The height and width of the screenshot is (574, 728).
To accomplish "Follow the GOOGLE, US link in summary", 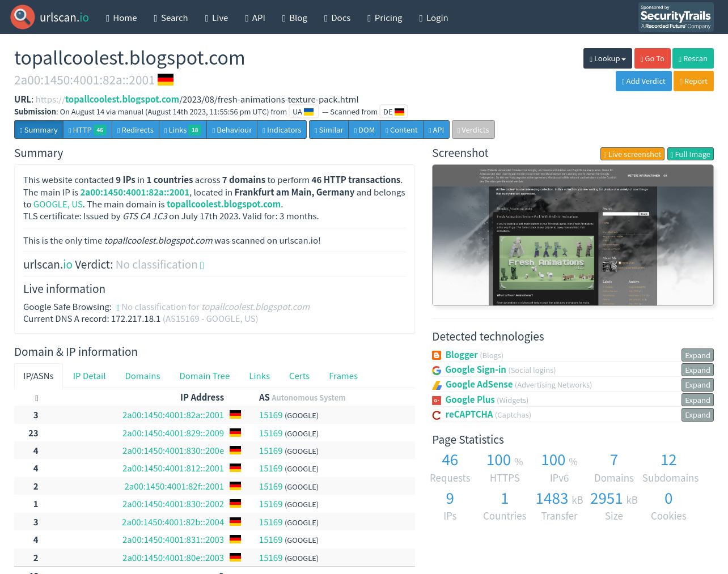I will pos(58,204).
